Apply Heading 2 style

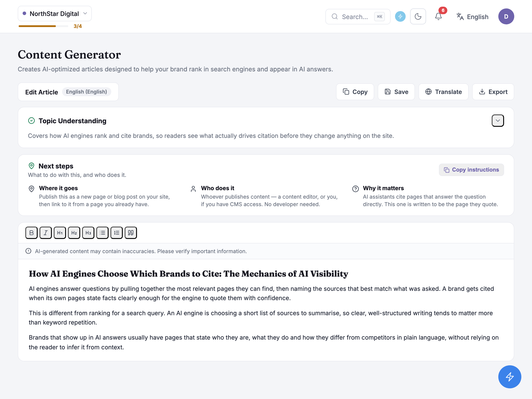pos(74,233)
